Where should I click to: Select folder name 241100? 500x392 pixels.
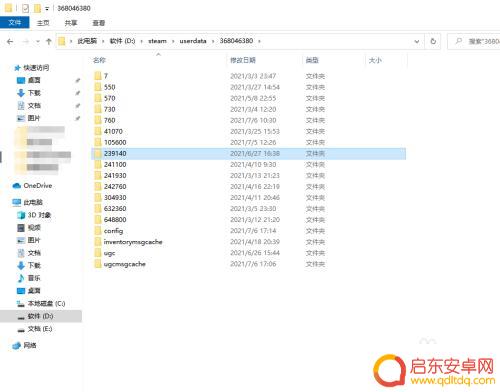click(115, 164)
